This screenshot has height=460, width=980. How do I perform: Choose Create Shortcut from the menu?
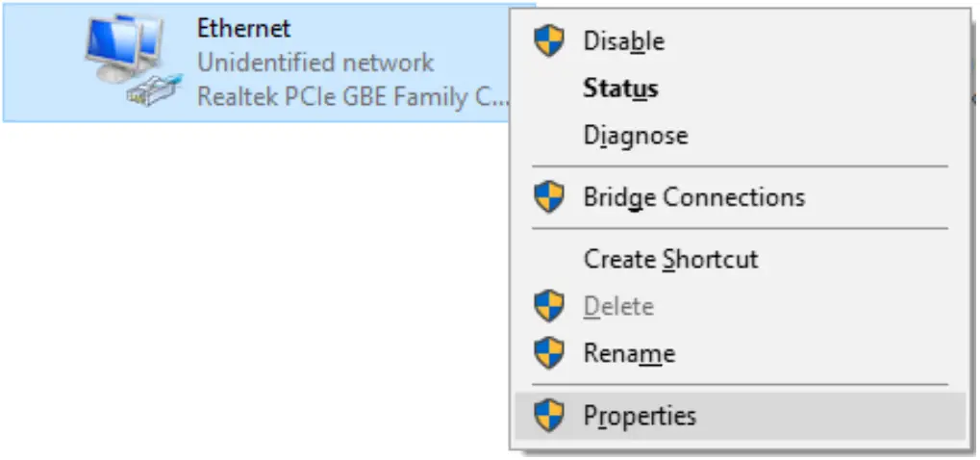pyautogui.click(x=670, y=260)
